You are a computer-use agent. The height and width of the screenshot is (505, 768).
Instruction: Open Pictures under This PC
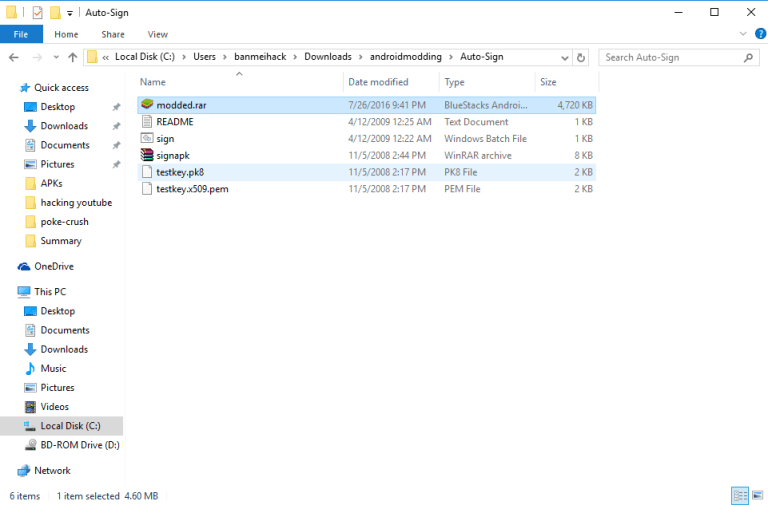coord(49,387)
